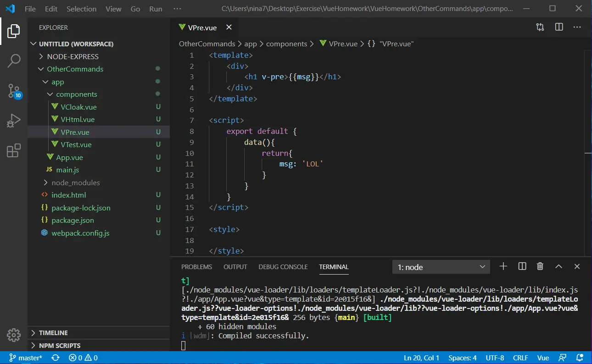Toggle split terminal in panel

[x=522, y=266]
